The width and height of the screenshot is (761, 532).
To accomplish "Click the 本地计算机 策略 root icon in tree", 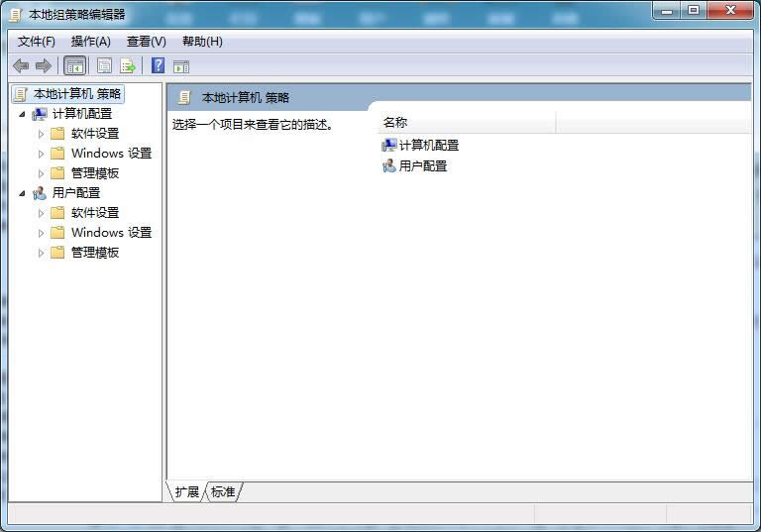I will click(21, 94).
